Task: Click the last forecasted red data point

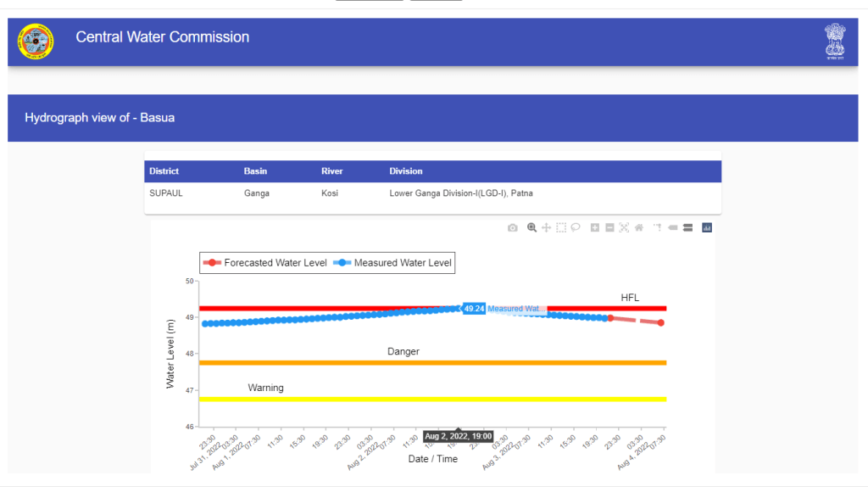Action: pos(660,323)
